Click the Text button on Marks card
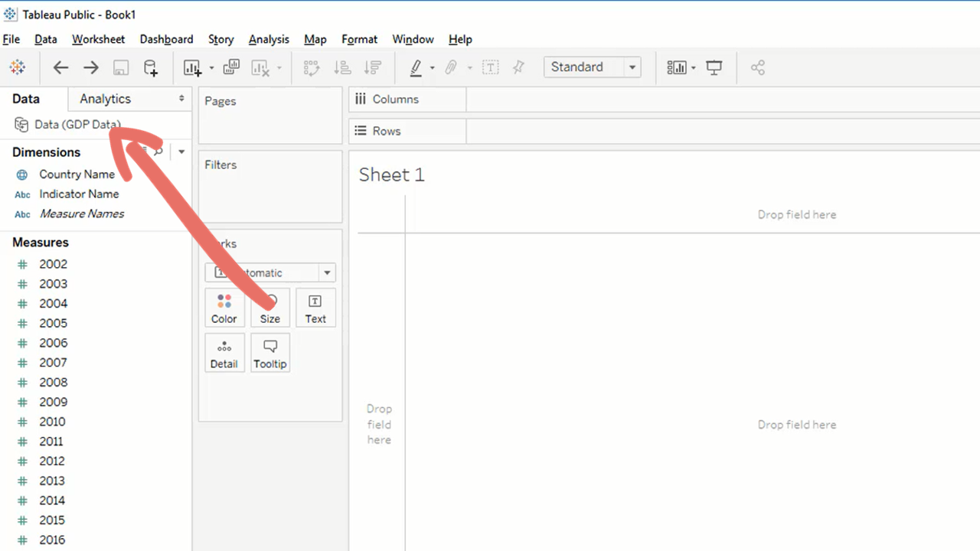Image resolution: width=980 pixels, height=551 pixels. 315,308
